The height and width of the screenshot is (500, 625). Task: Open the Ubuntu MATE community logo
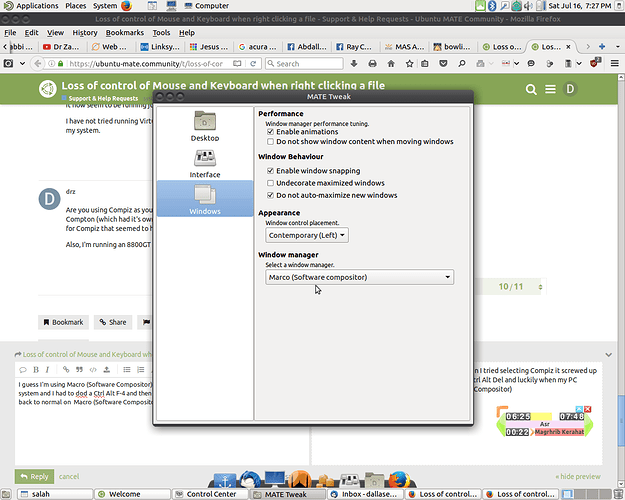coord(48,89)
